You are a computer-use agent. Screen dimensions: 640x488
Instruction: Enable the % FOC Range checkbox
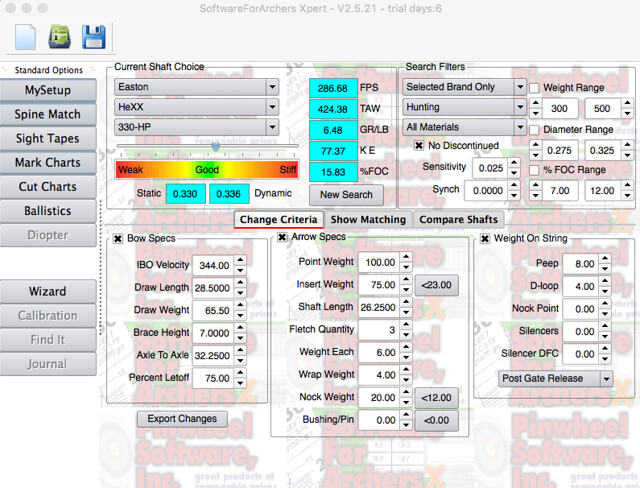click(x=534, y=170)
